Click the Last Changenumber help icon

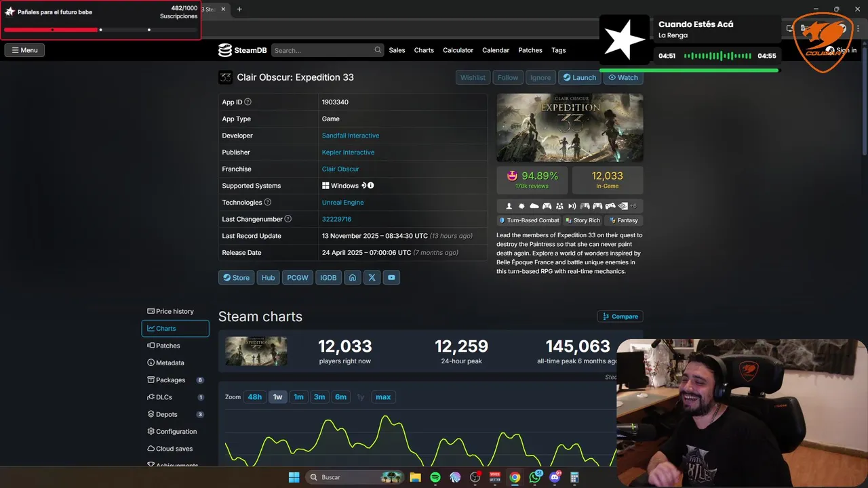coord(288,219)
